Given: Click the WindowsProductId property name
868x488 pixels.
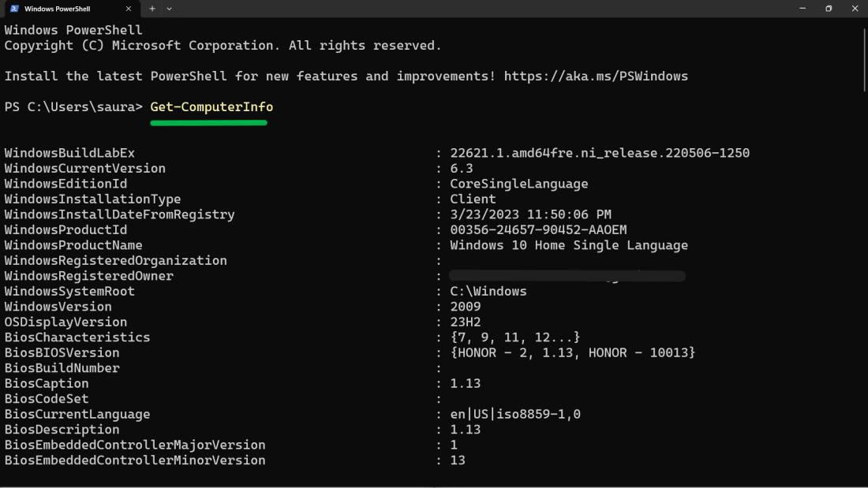Looking at the screenshot, I should tap(65, 230).
